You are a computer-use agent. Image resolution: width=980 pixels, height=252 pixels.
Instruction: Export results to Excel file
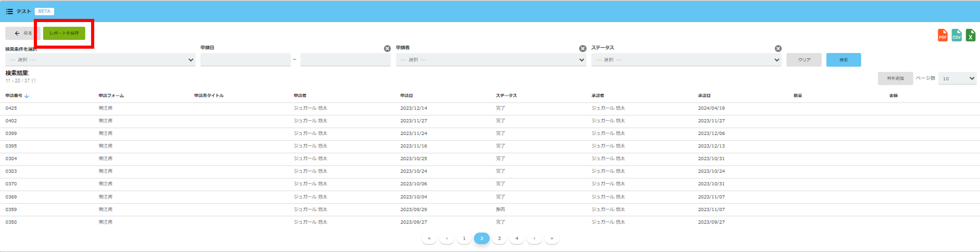click(x=970, y=35)
